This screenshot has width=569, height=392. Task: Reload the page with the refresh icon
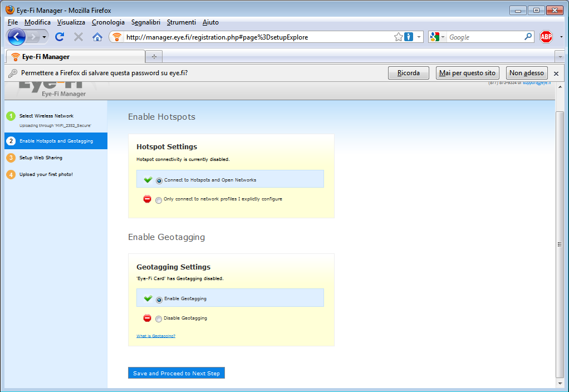[x=60, y=37]
